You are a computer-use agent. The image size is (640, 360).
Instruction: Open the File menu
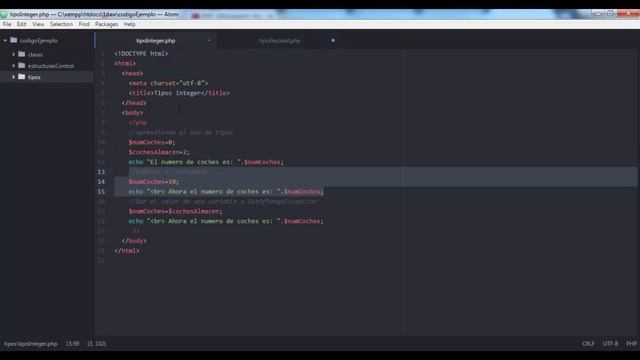pos(7,24)
